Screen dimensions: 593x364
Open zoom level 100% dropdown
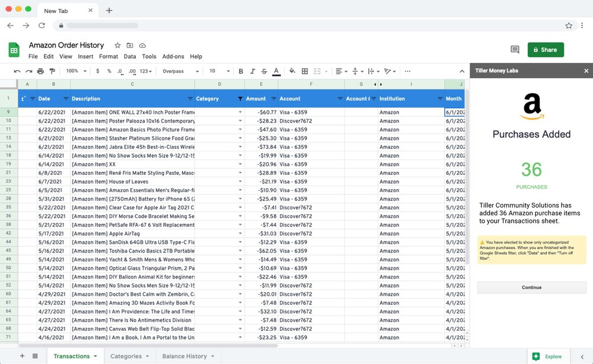coord(76,71)
